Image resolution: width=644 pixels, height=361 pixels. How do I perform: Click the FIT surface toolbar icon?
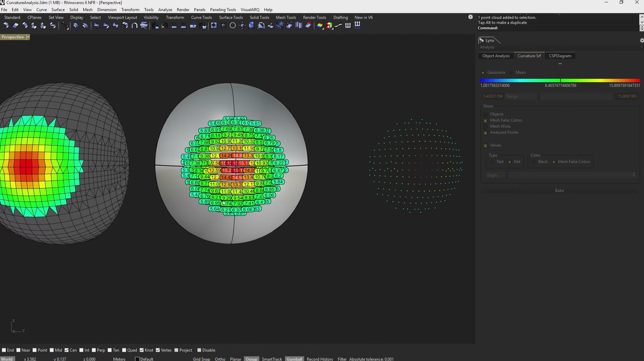174,26
